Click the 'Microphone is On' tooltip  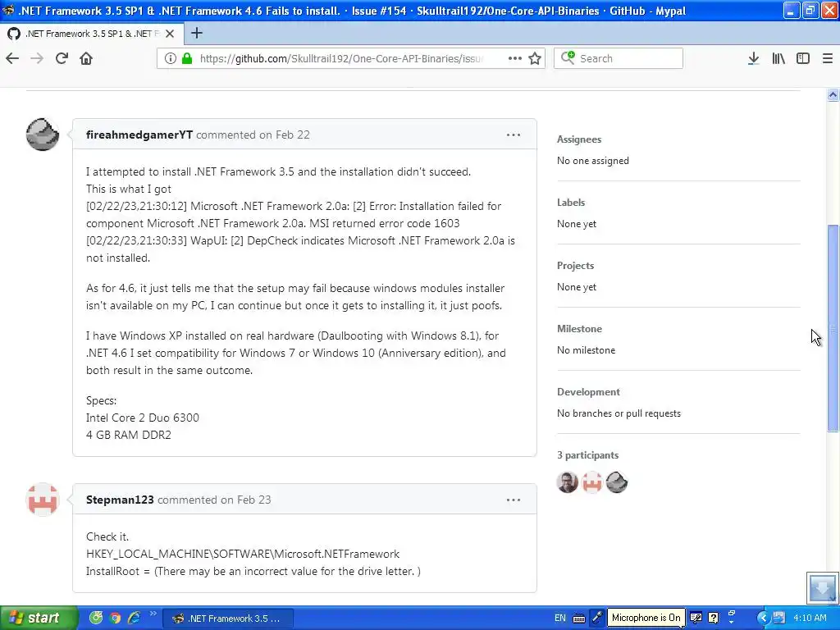coord(646,618)
